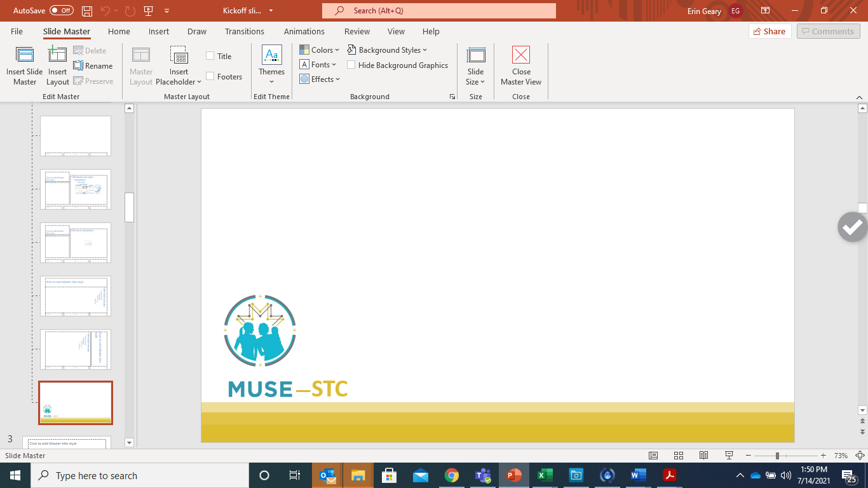This screenshot has width=868, height=488.
Task: Open the Transitions tab
Action: (x=244, y=31)
